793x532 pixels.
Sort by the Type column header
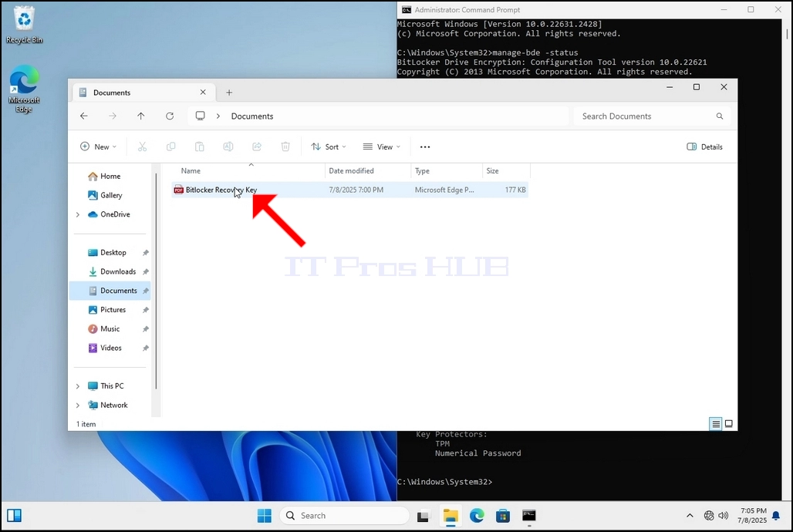click(x=447, y=171)
